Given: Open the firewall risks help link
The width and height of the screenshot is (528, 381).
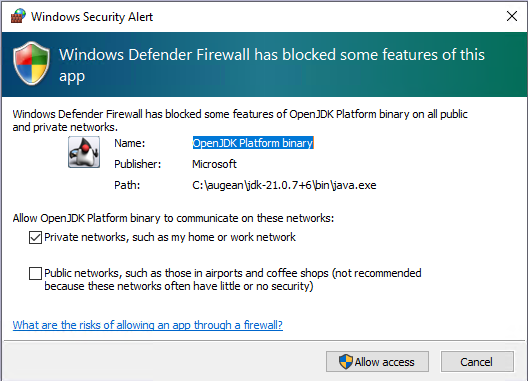Looking at the screenshot, I should (147, 325).
